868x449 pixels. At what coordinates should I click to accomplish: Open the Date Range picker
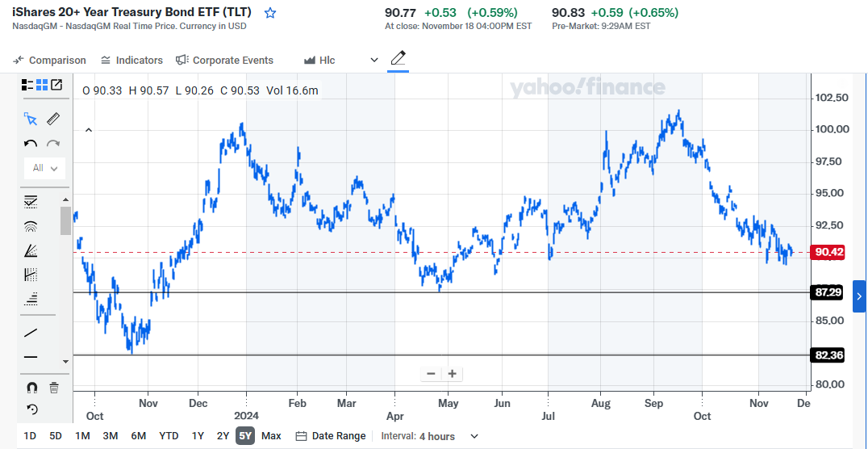point(331,436)
